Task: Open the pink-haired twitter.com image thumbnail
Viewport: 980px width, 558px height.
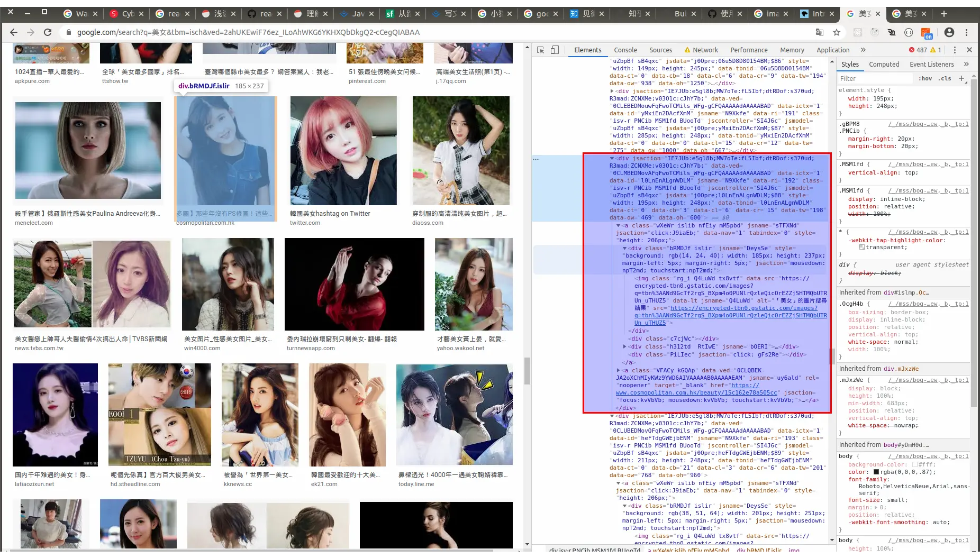Action: coord(343,151)
